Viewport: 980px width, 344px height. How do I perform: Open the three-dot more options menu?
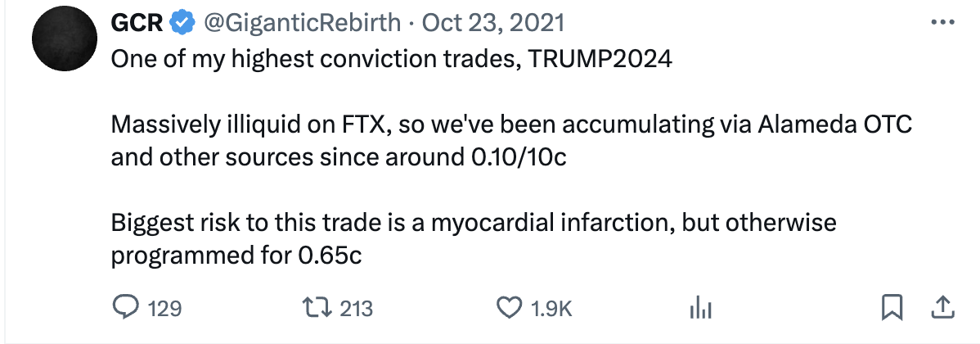tap(942, 22)
